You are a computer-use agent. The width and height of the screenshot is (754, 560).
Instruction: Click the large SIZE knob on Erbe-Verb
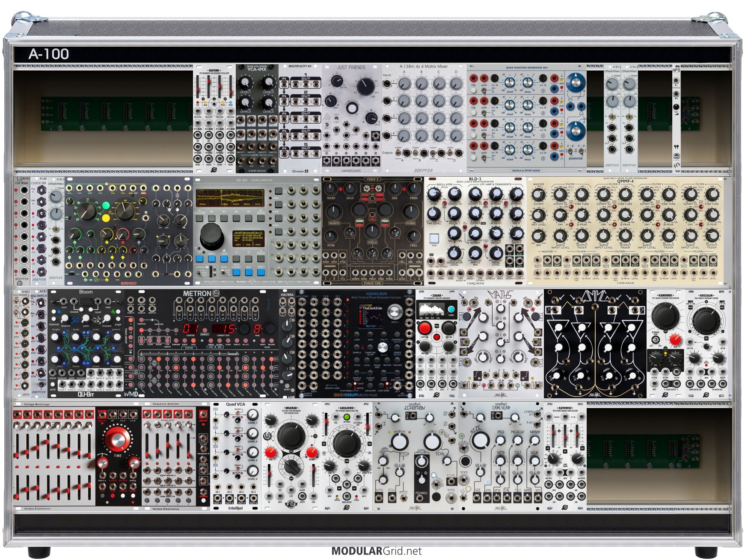tap(480, 439)
